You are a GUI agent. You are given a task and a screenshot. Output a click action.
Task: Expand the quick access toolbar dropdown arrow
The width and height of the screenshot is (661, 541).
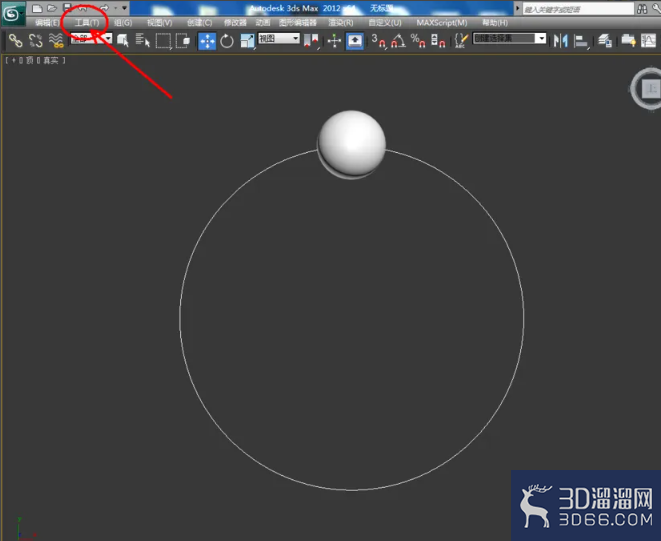pos(124,8)
